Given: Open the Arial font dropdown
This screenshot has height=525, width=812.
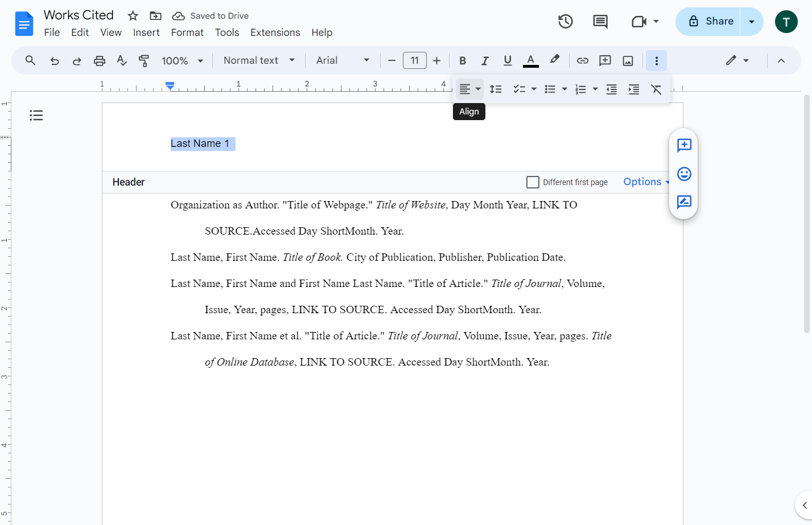Looking at the screenshot, I should click(343, 60).
